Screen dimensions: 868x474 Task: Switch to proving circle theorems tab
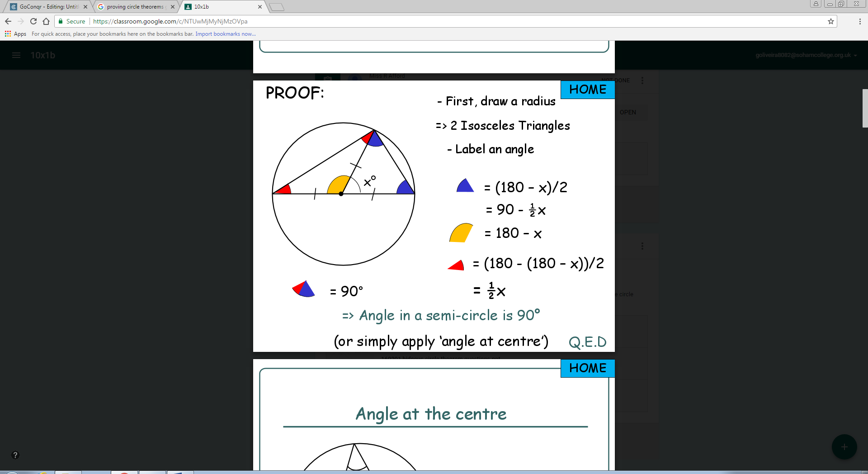coord(136,7)
